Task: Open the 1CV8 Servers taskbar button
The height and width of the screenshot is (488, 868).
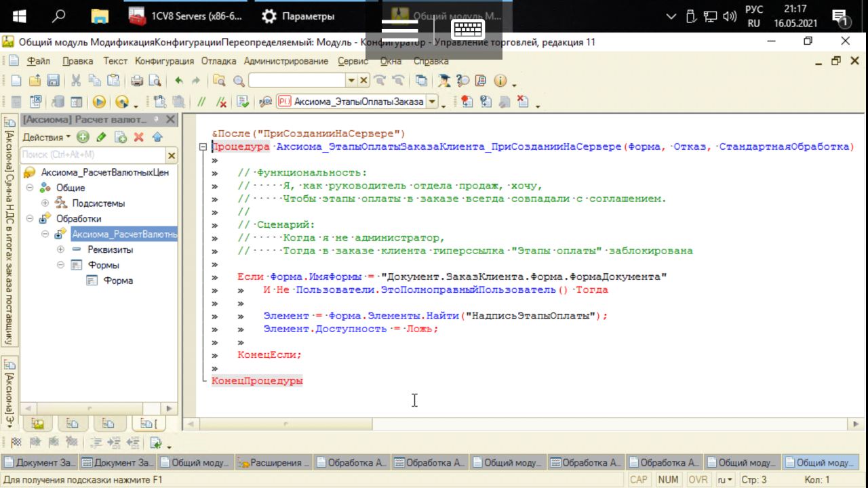Action: tap(187, 16)
